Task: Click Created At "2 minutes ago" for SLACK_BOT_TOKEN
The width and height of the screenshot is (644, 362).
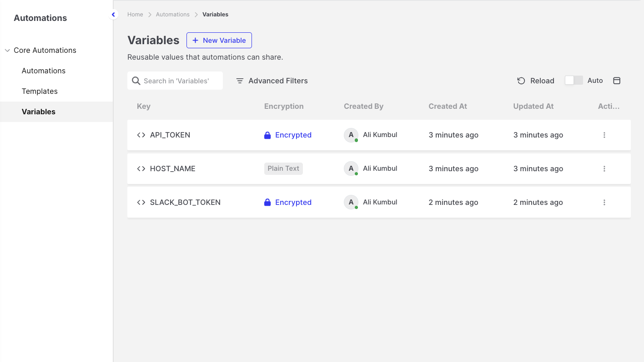Action: 453,202
